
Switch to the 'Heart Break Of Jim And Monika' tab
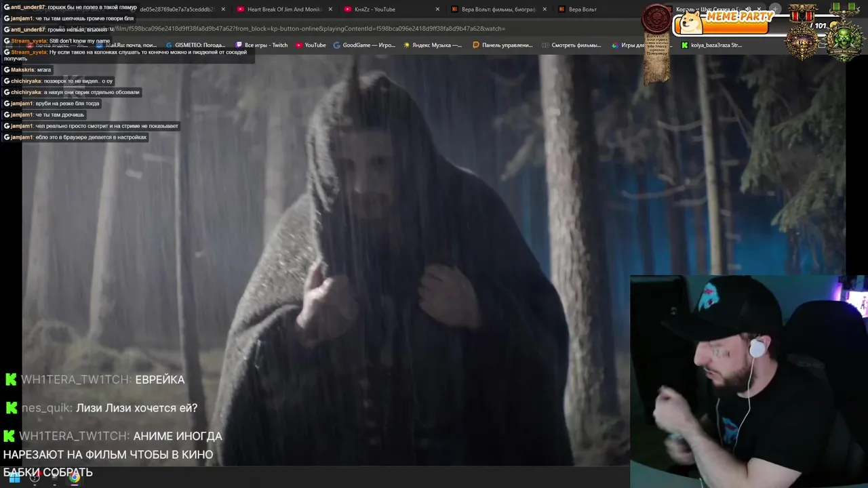click(x=283, y=9)
